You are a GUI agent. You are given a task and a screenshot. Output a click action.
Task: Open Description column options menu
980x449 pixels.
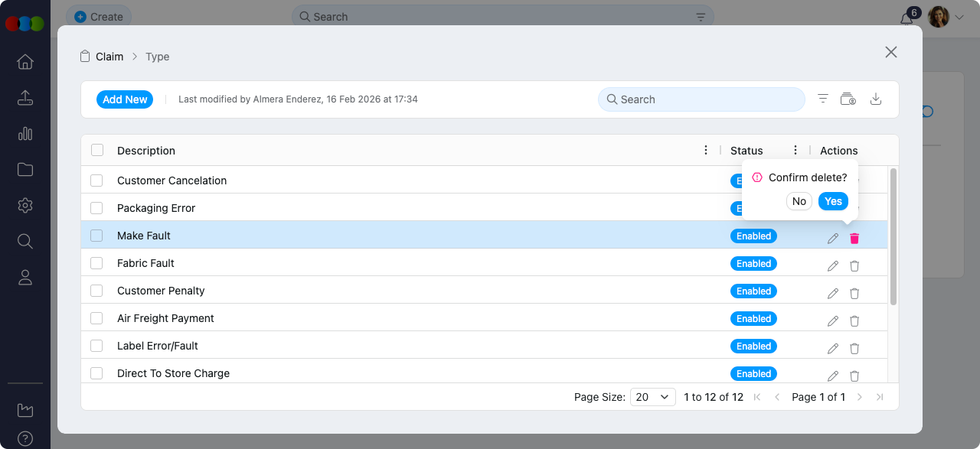click(706, 150)
